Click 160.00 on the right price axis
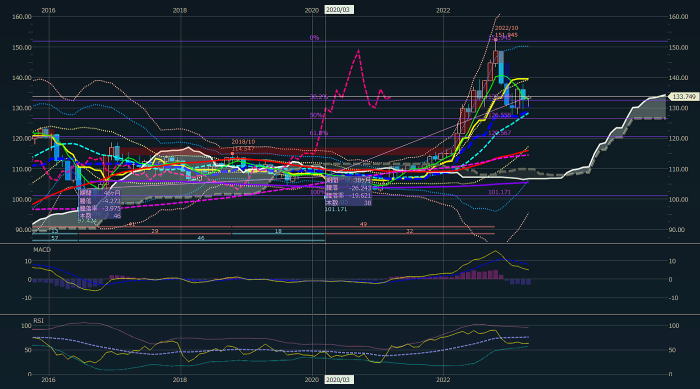 (679, 17)
